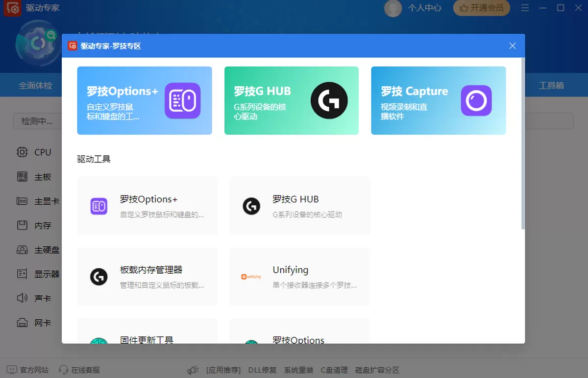Image resolution: width=588 pixels, height=378 pixels.
Task: Open 官方网站 in the bottom bar
Action: tap(34, 370)
